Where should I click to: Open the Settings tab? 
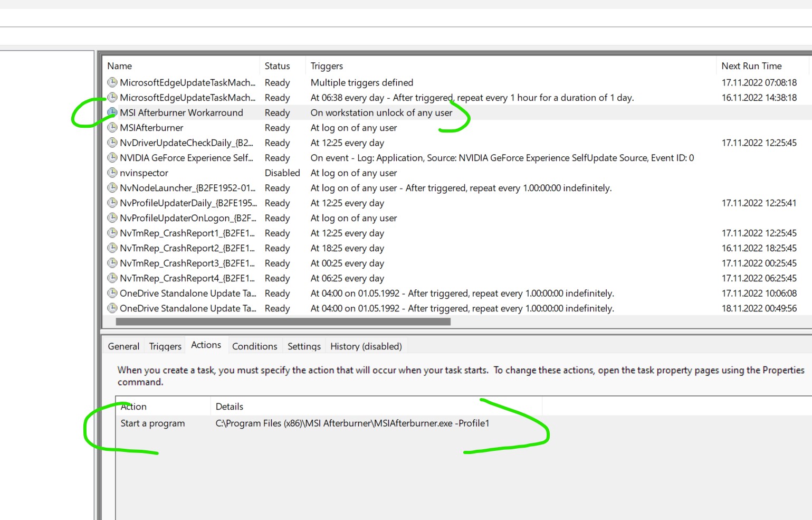(303, 346)
